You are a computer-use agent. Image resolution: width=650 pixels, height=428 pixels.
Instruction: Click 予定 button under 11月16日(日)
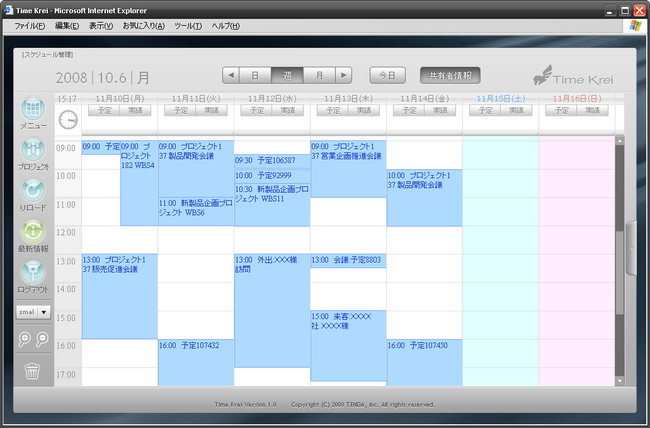(x=562, y=110)
